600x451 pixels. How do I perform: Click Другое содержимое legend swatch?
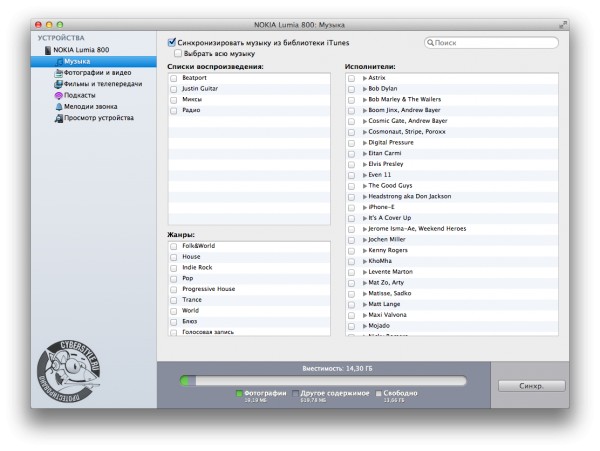click(295, 393)
